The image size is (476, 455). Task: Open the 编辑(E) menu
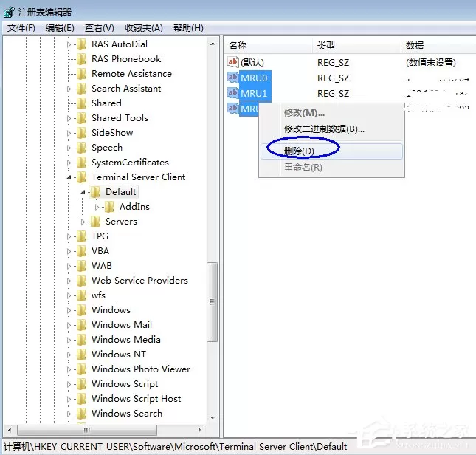coord(60,28)
